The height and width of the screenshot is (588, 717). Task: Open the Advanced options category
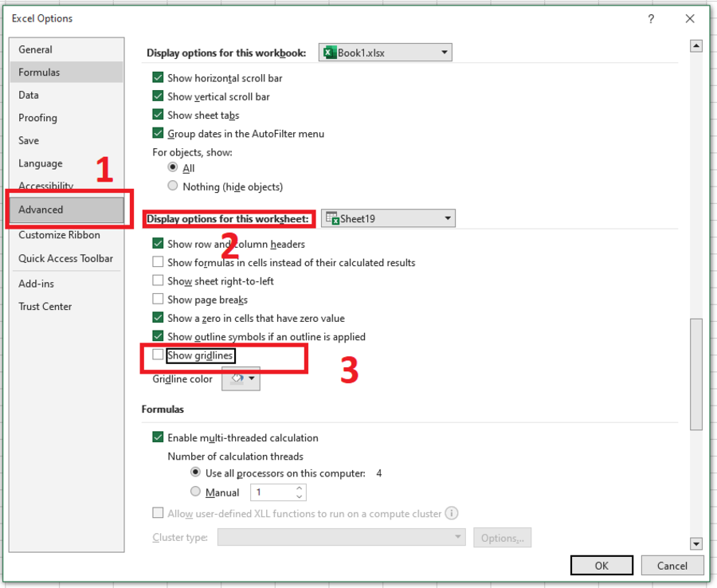pyautogui.click(x=66, y=210)
